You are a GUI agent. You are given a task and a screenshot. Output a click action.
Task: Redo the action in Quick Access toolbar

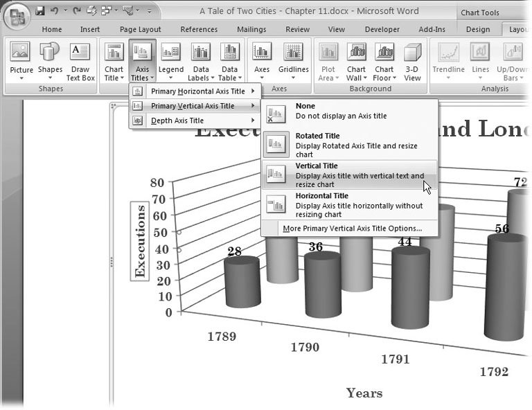[77, 11]
